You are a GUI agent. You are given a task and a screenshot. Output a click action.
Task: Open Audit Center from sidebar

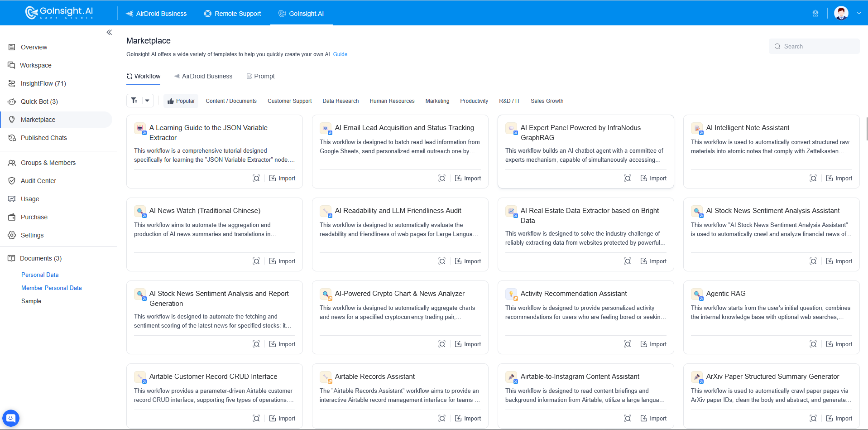pyautogui.click(x=38, y=181)
